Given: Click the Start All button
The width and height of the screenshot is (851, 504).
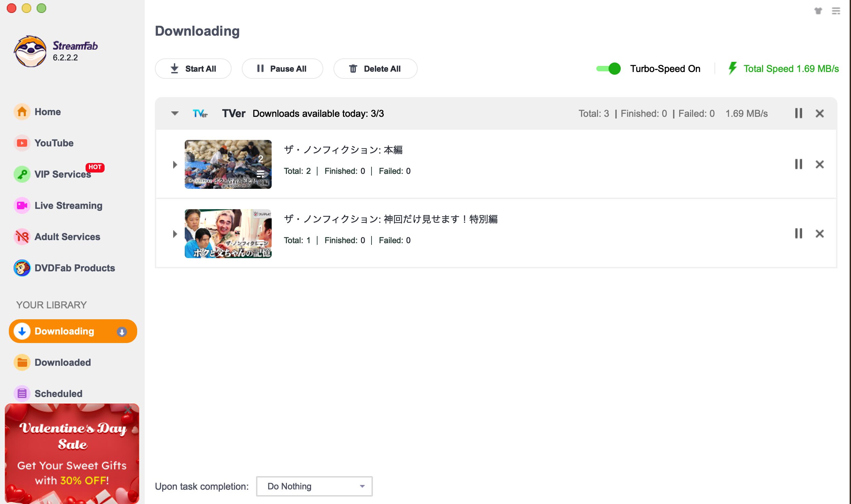Looking at the screenshot, I should [x=193, y=68].
